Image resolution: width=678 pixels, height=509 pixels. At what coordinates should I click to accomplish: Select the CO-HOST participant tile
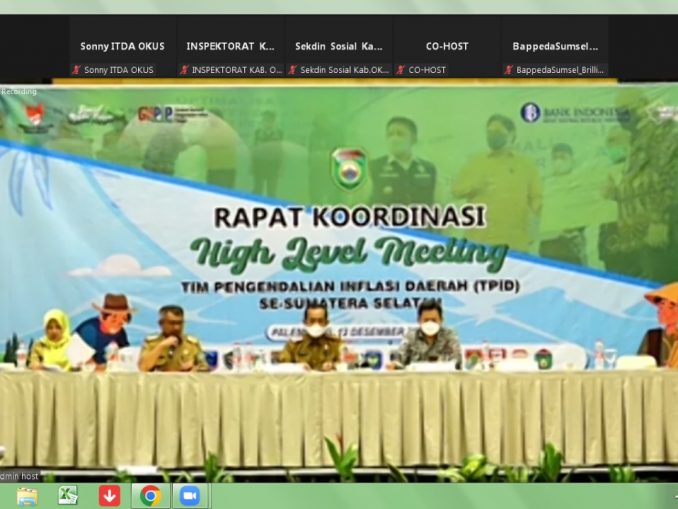pyautogui.click(x=447, y=46)
